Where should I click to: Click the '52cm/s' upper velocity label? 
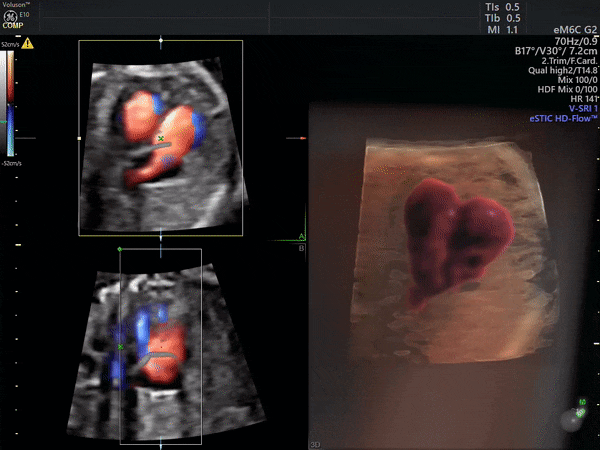click(x=10, y=45)
